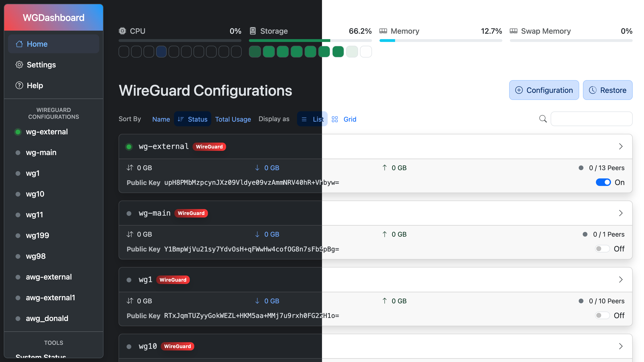Image resolution: width=644 pixels, height=362 pixels.
Task: Switch display to Grid view
Action: click(344, 119)
